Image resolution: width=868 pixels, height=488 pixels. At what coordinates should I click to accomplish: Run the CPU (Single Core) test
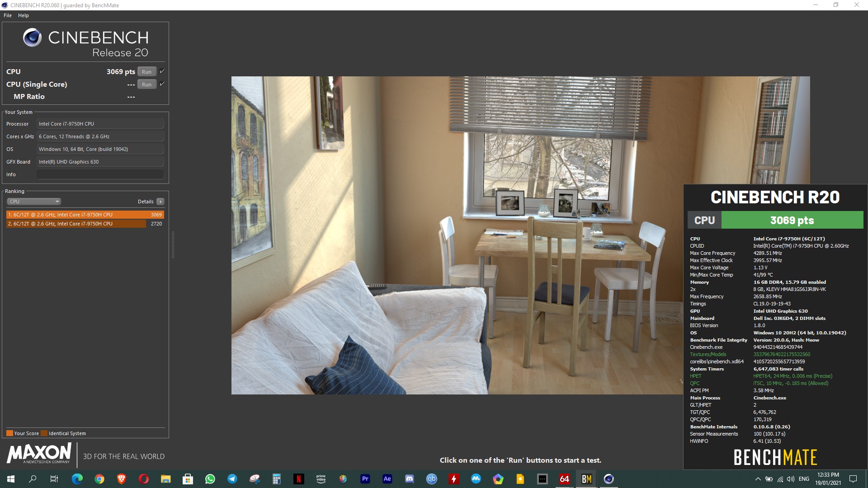(146, 84)
